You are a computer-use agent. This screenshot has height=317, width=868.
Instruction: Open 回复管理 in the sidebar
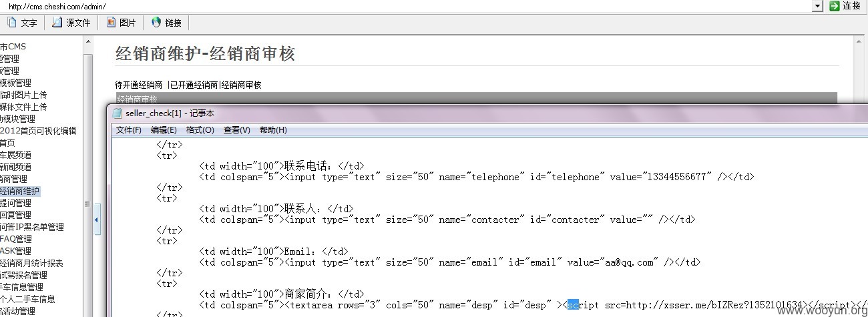15,215
